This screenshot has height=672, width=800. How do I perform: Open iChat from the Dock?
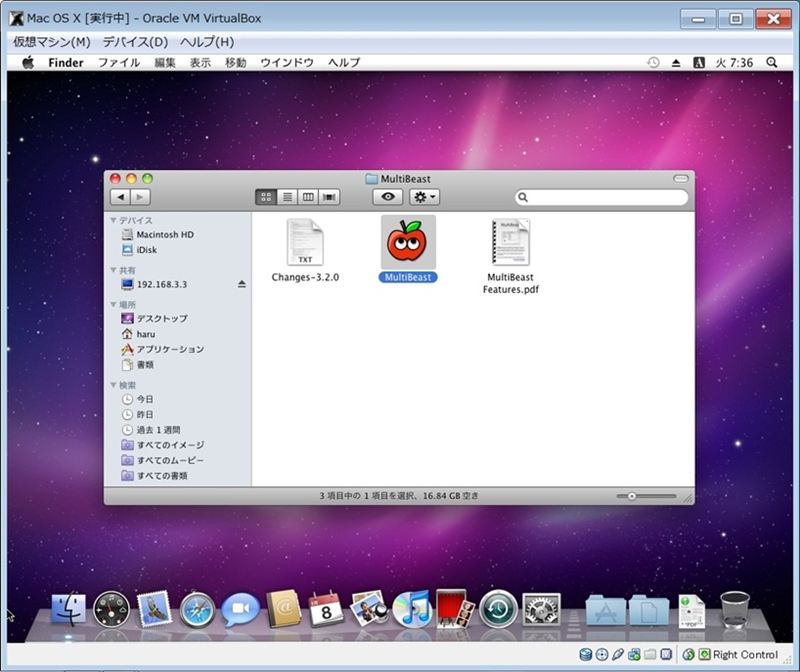(240, 610)
